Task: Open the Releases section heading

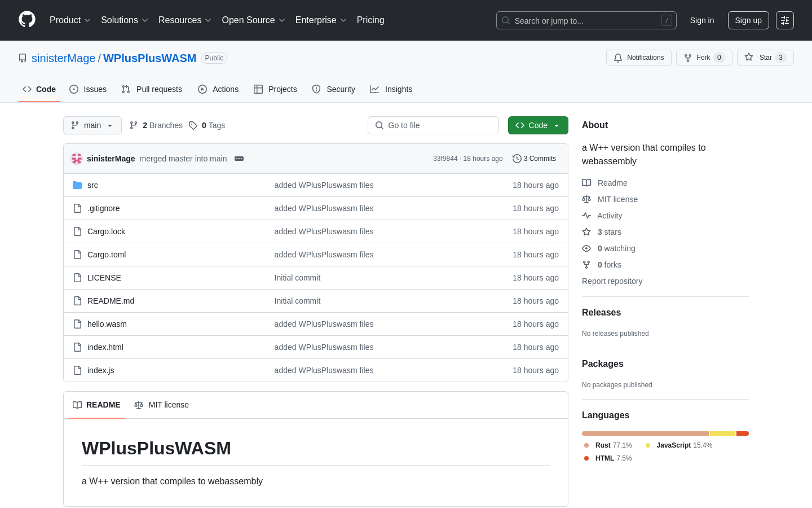Action: point(601,313)
